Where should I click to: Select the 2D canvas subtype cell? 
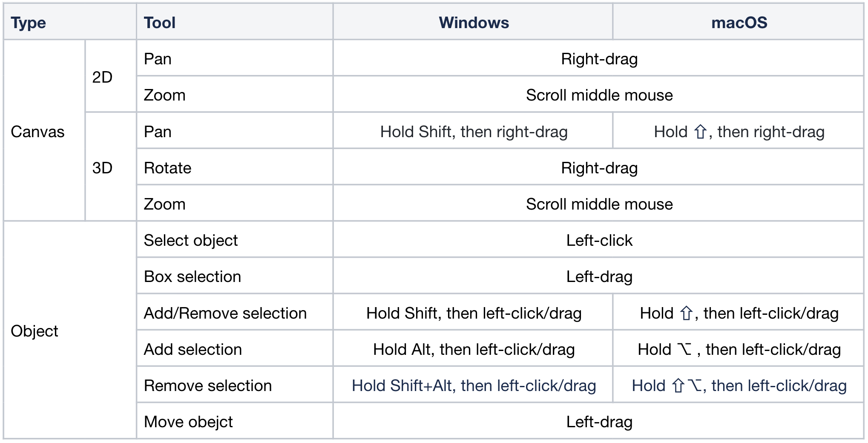(x=102, y=77)
